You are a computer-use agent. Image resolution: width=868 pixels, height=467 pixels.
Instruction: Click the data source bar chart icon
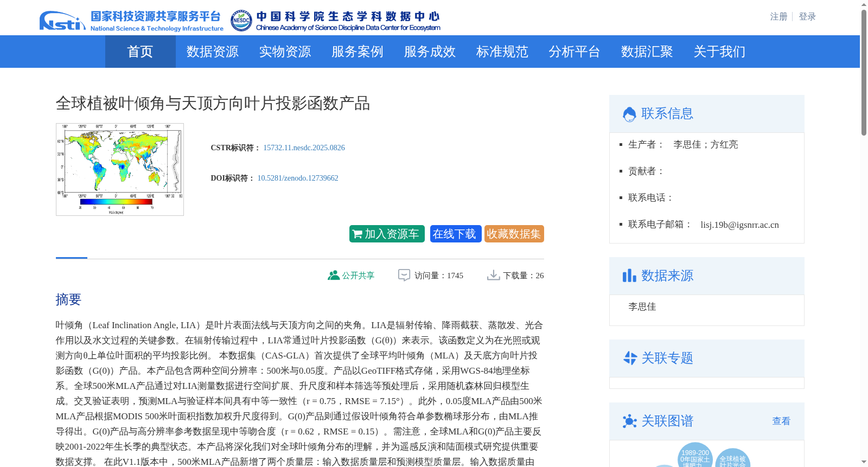(x=629, y=276)
